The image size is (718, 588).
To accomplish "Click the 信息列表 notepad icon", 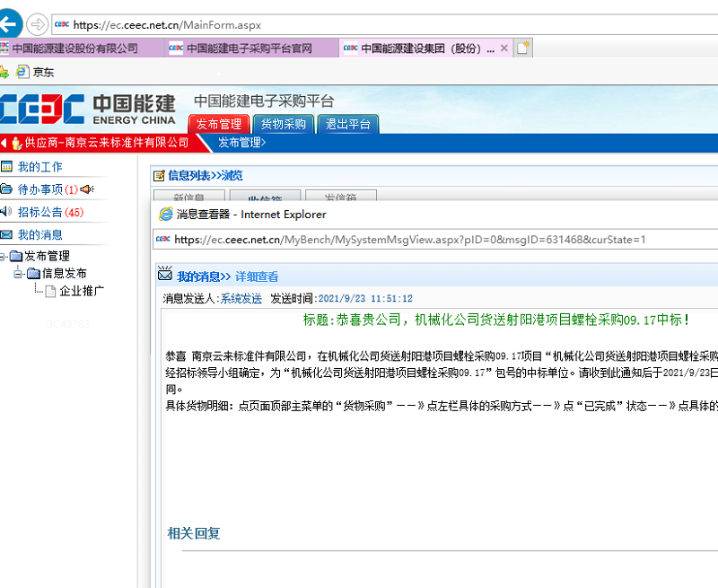I will 159,173.
